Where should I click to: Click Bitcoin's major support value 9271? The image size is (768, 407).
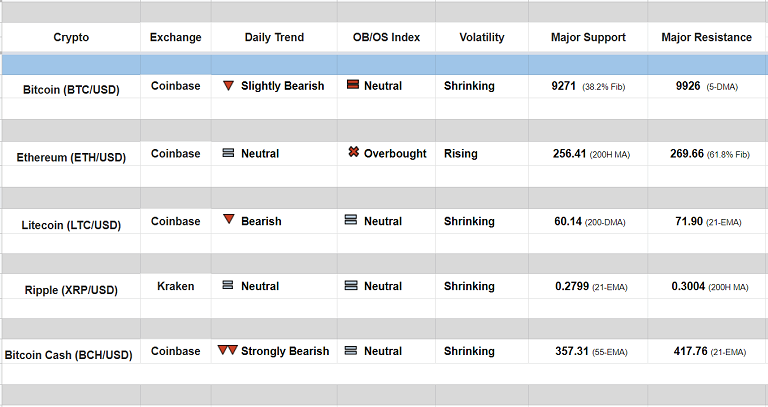point(564,86)
